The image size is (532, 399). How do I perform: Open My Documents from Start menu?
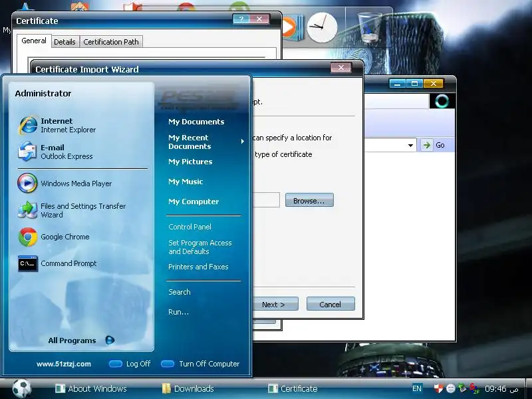coord(196,122)
